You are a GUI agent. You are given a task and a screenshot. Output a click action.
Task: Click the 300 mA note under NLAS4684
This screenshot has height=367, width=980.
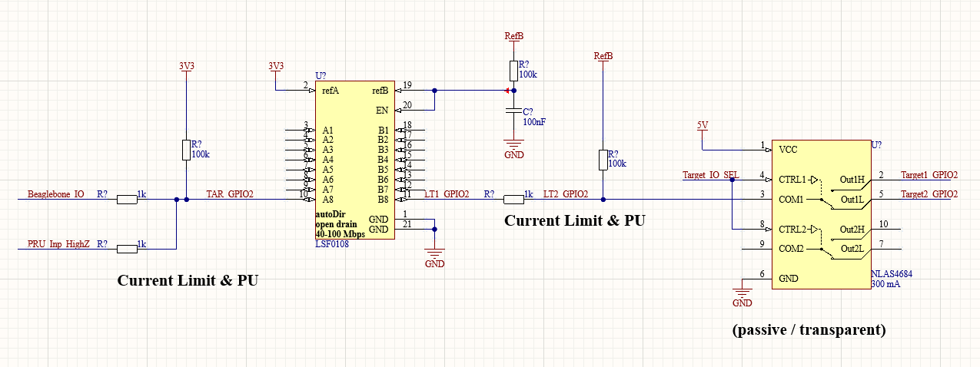pyautogui.click(x=885, y=283)
